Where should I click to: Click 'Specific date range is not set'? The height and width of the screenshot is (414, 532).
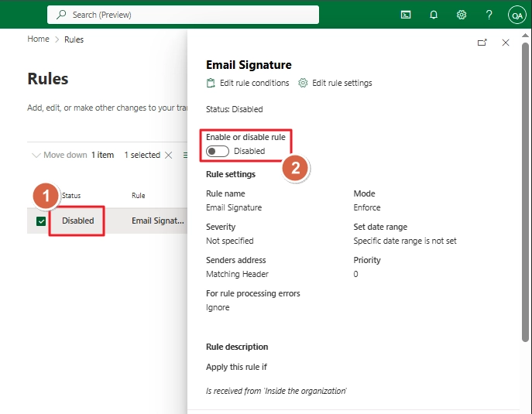coord(405,241)
